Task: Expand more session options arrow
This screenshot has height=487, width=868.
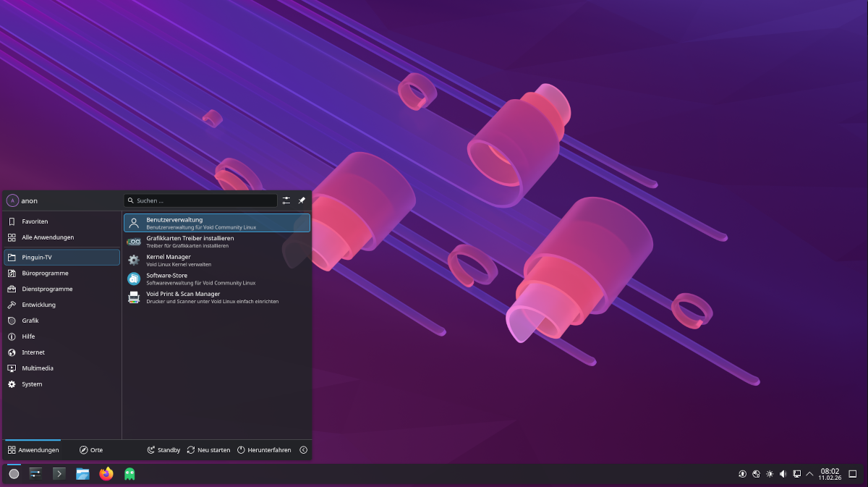Action: [303, 450]
